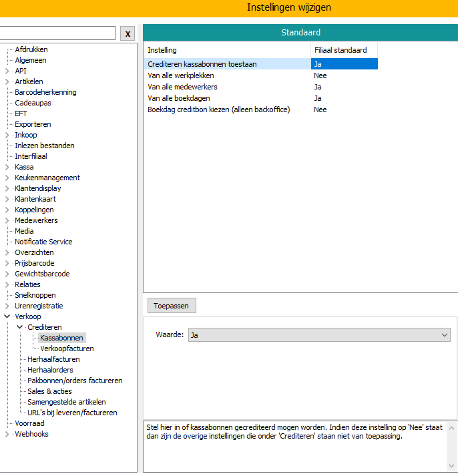Click the Instelling column header
458x476 pixels.
(x=227, y=50)
